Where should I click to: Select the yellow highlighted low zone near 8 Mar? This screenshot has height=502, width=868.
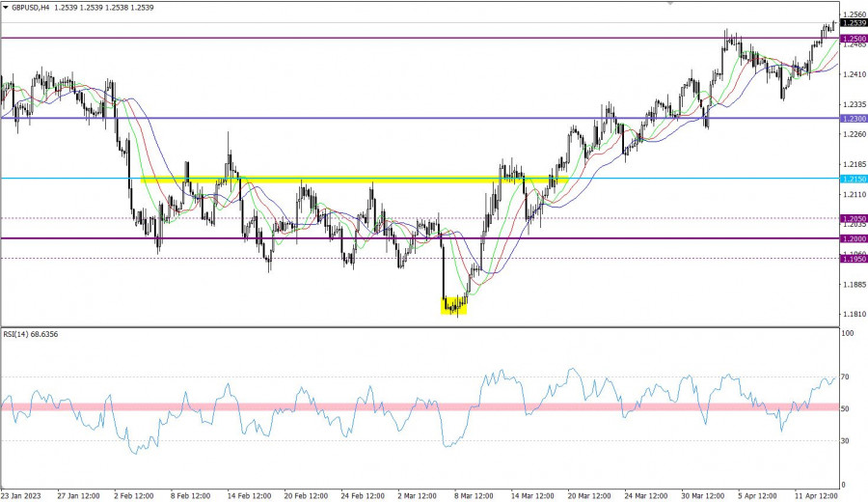[453, 305]
